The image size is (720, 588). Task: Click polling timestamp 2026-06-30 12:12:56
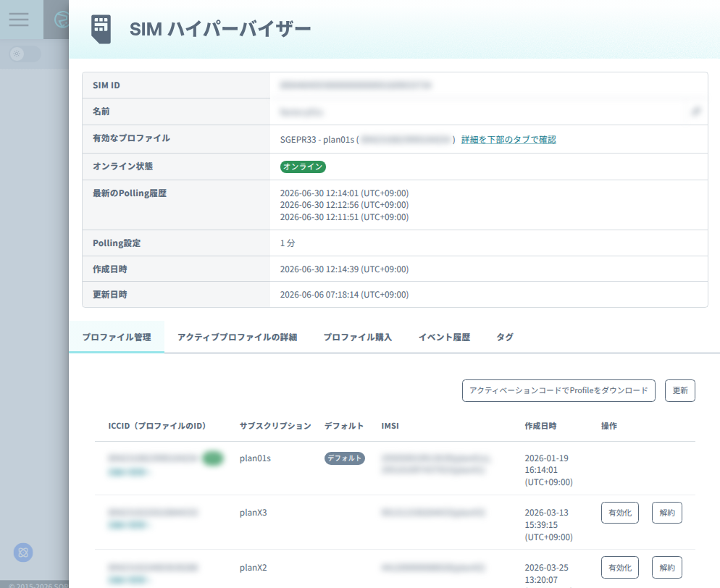[x=344, y=205]
